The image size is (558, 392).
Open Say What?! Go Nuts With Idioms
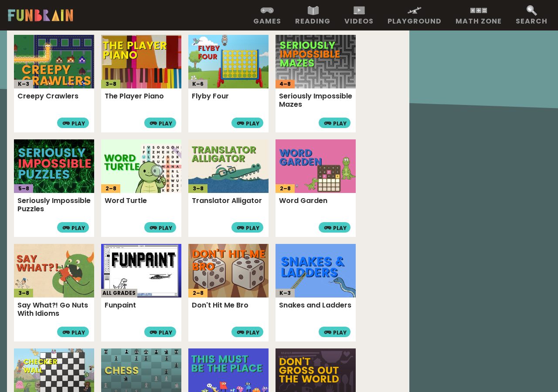pos(53,309)
